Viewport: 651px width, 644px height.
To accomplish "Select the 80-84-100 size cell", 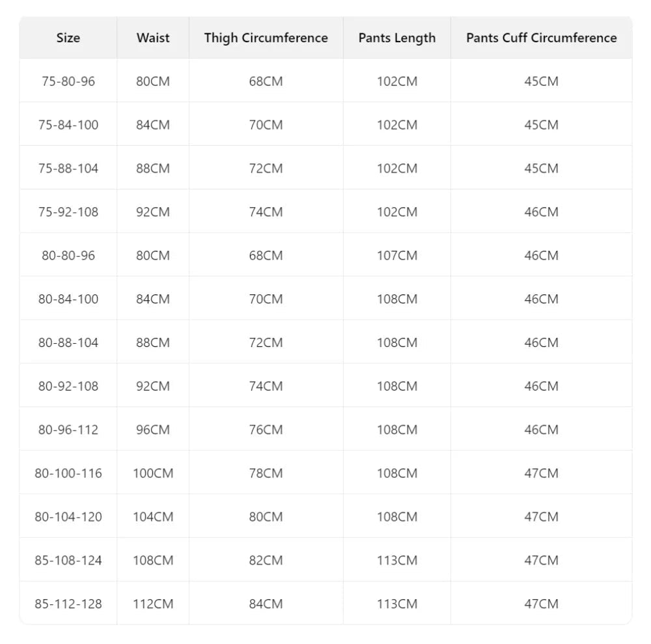I will (x=68, y=300).
